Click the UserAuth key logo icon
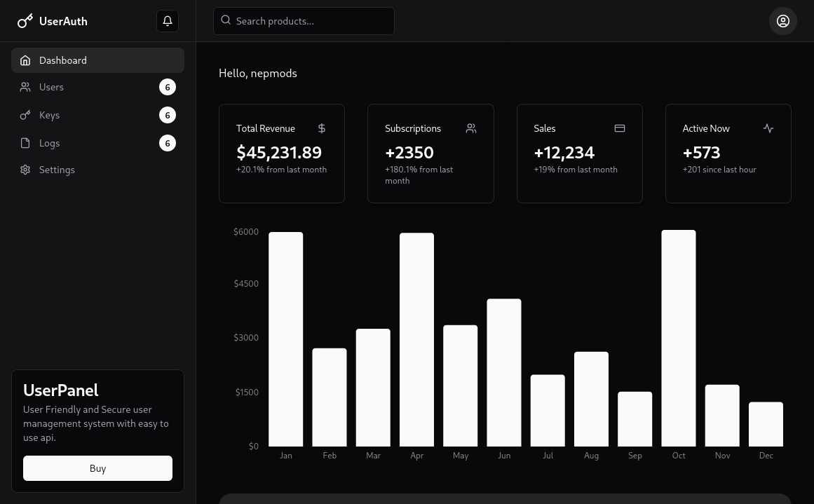The width and height of the screenshot is (814, 504). click(25, 21)
